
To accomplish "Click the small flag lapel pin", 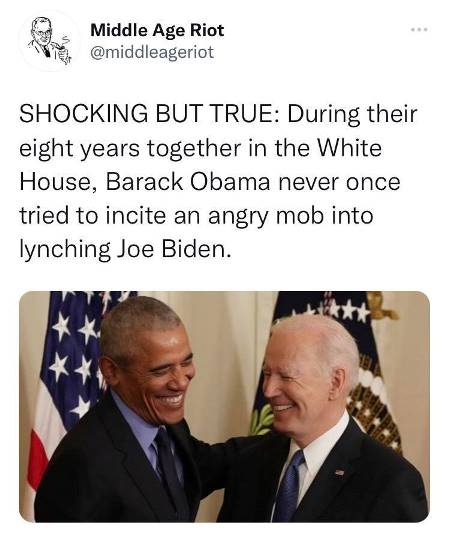I will click(339, 472).
